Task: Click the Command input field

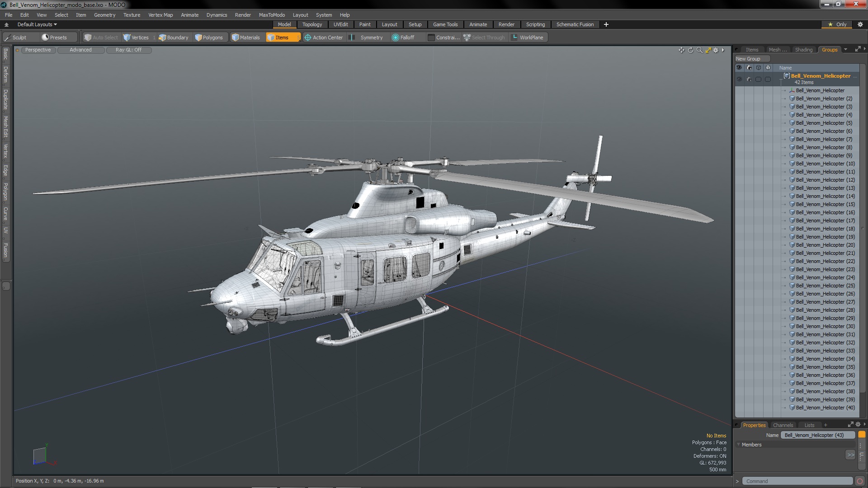Action: pos(797,481)
